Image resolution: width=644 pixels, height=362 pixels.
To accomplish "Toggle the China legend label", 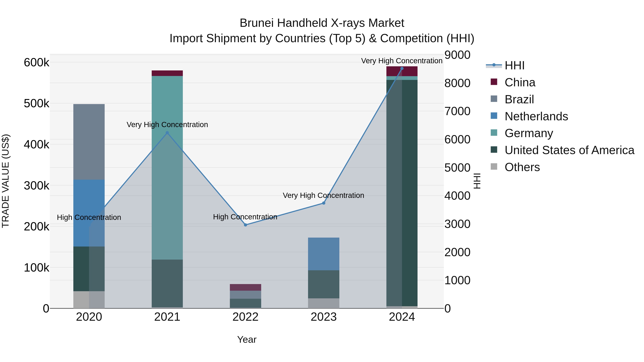I will (x=520, y=82).
